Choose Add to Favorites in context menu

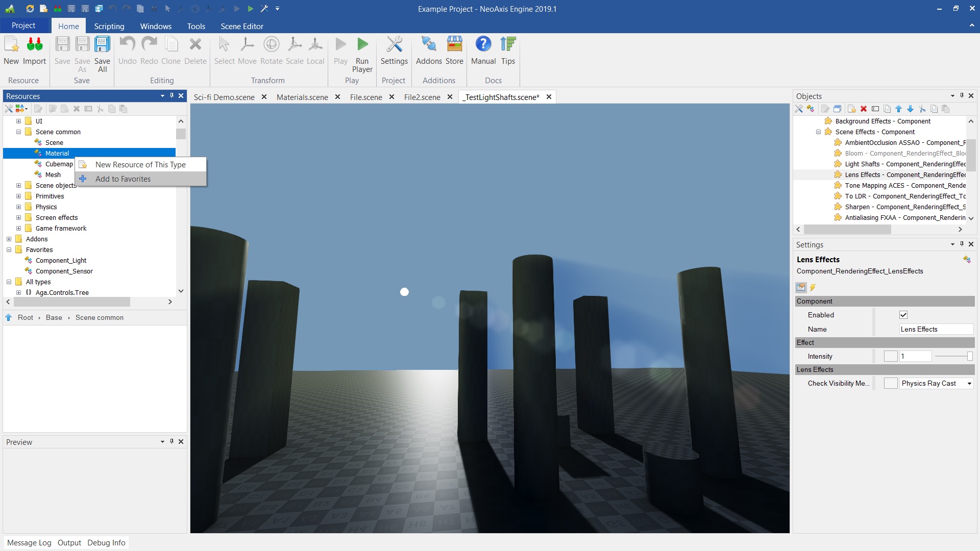123,179
